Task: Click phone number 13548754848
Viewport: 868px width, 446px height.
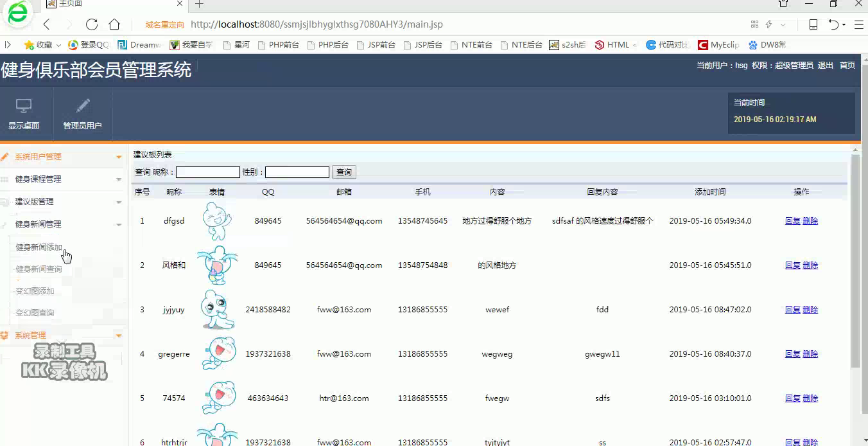Action: [422, 265]
